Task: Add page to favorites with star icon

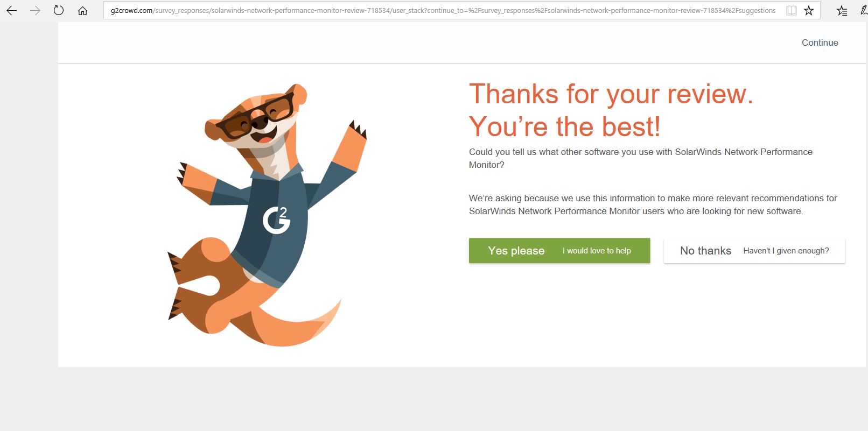Action: [809, 10]
